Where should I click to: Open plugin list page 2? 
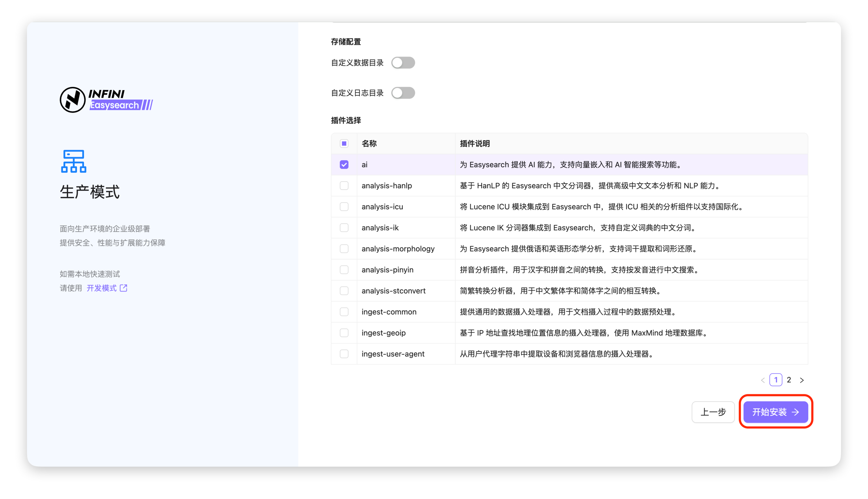(789, 380)
